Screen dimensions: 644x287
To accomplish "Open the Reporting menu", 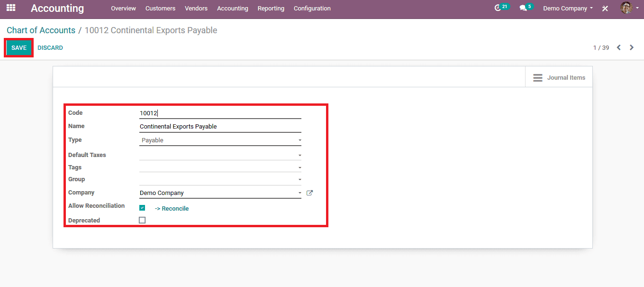I will pyautogui.click(x=271, y=9).
